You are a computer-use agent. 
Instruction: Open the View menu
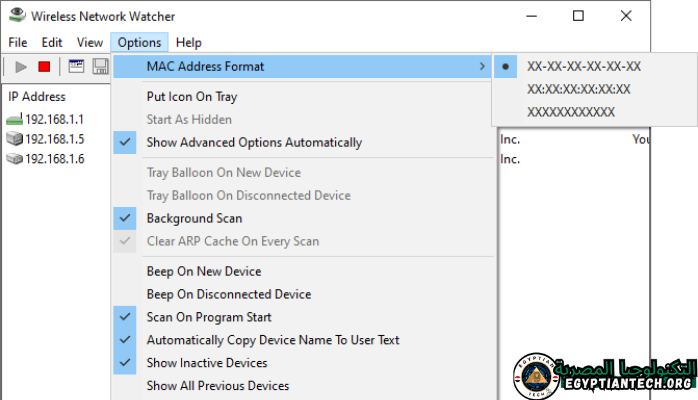click(x=89, y=43)
